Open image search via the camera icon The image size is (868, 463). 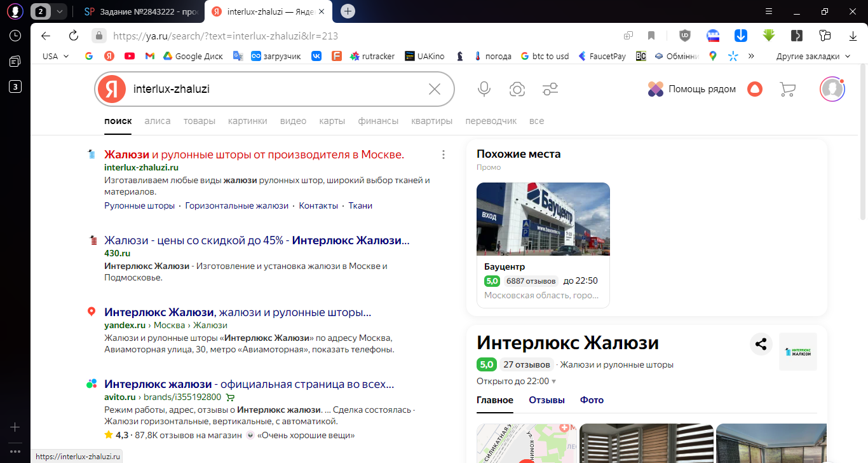tap(517, 89)
